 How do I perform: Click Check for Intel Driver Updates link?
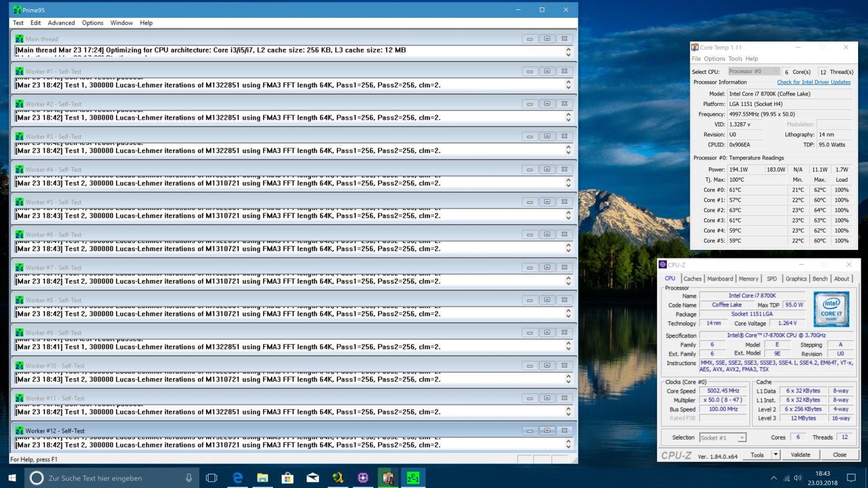(813, 82)
